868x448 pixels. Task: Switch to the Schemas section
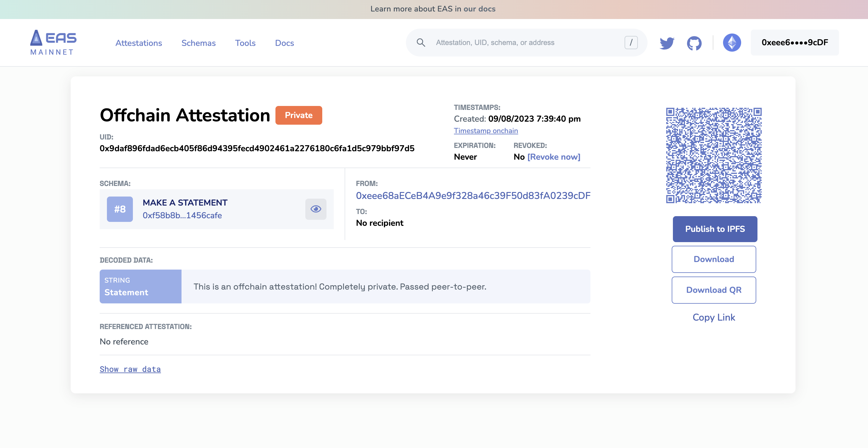pyautogui.click(x=198, y=43)
